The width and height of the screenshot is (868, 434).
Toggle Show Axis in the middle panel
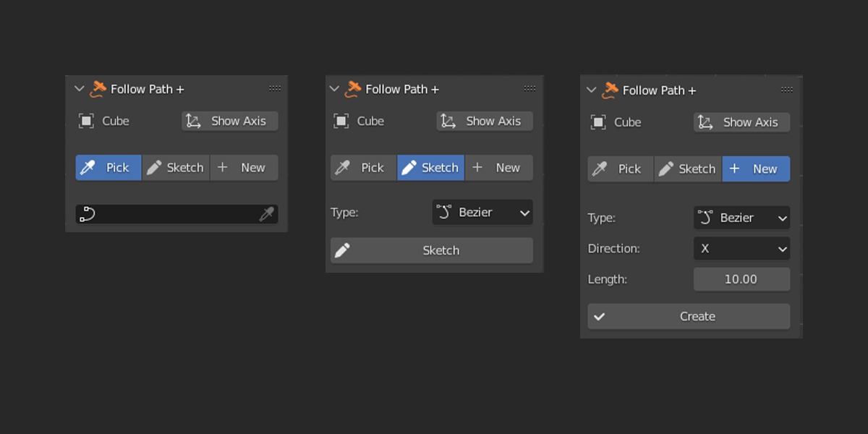pos(485,122)
